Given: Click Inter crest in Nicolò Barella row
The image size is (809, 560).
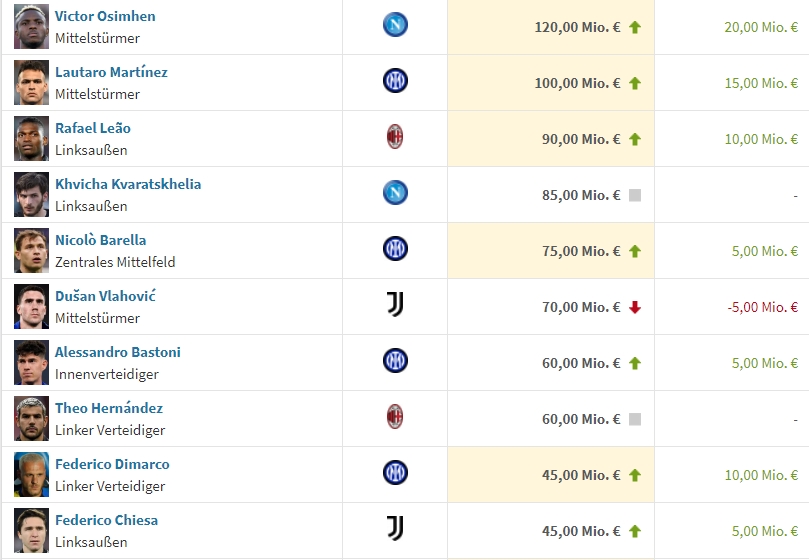Looking at the screenshot, I should coord(395,249).
